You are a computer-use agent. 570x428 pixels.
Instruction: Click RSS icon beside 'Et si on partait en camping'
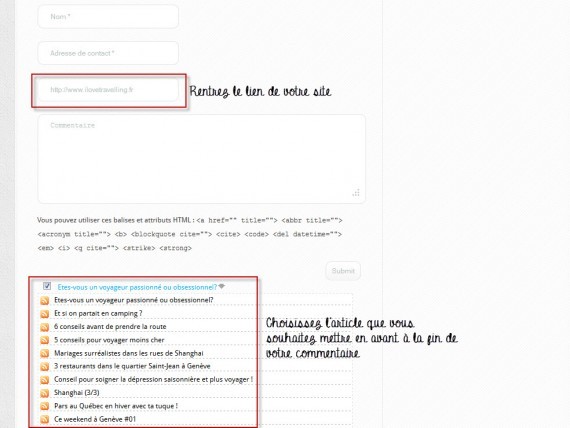(45, 313)
